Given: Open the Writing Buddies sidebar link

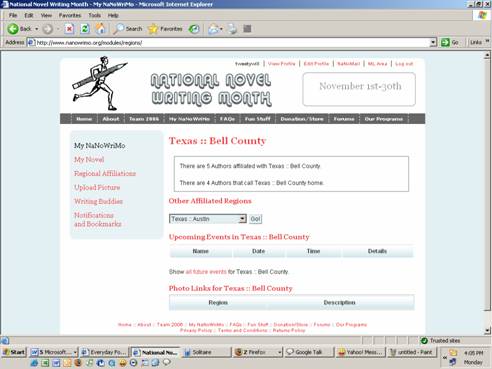Looking at the screenshot, I should (98, 201).
